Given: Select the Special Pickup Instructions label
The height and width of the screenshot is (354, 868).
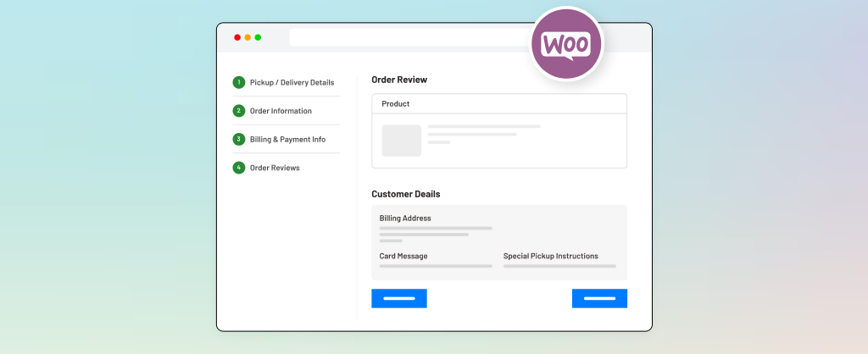Looking at the screenshot, I should point(550,256).
